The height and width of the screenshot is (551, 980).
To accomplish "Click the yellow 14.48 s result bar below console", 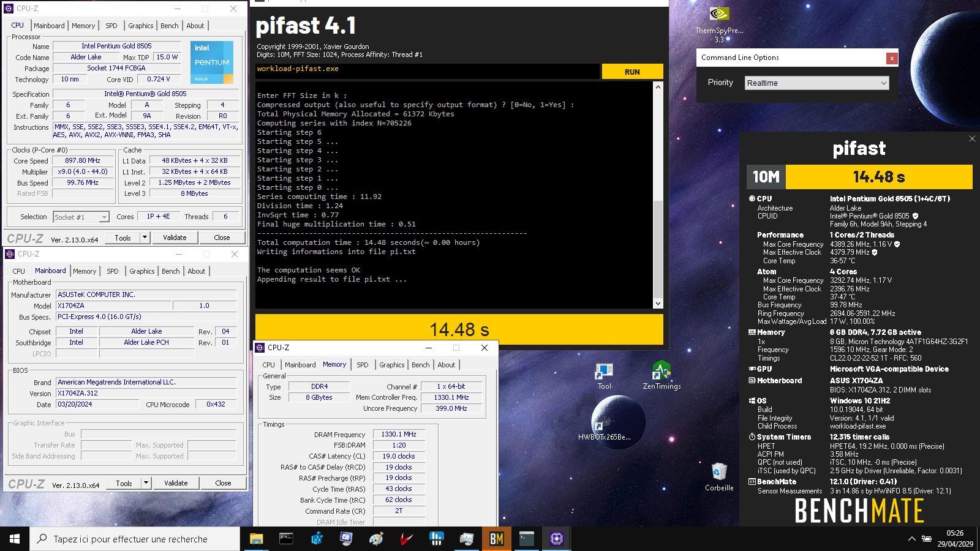I will point(459,329).
